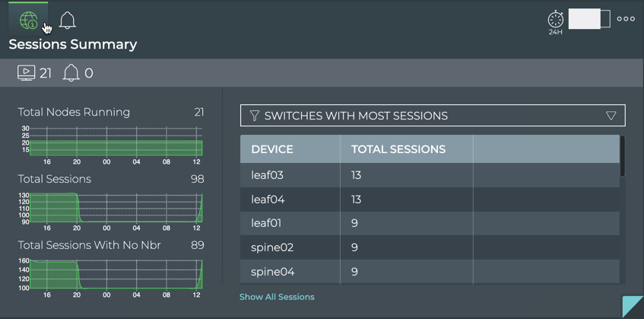644x319 pixels.
Task: Sort by the Device column header
Action: [272, 149]
